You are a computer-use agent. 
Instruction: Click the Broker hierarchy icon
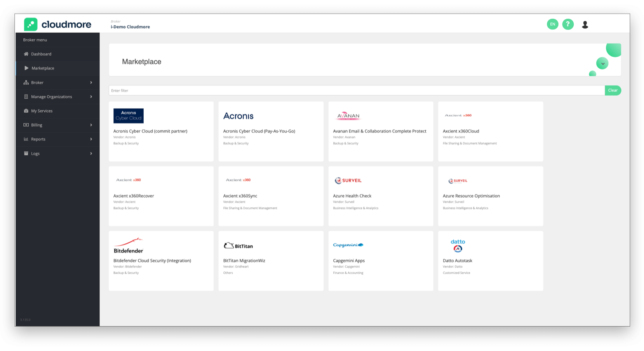pyautogui.click(x=26, y=82)
